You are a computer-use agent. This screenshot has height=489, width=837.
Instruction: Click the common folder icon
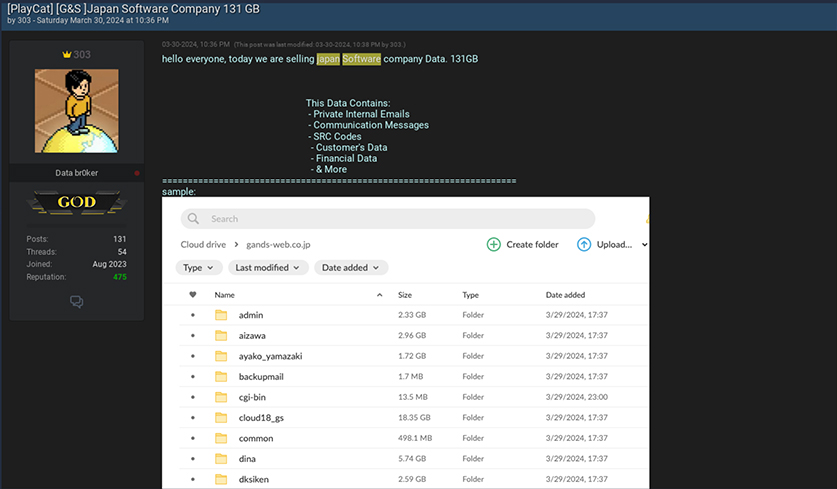(x=221, y=438)
